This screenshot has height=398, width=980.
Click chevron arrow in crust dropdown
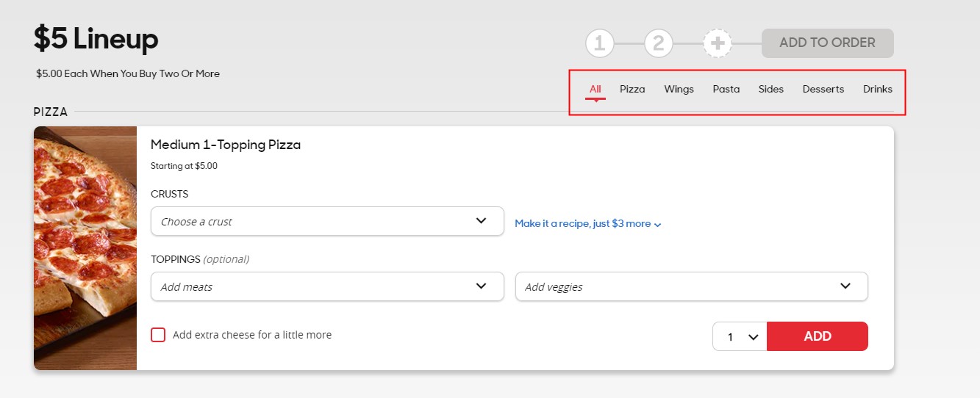pos(482,221)
